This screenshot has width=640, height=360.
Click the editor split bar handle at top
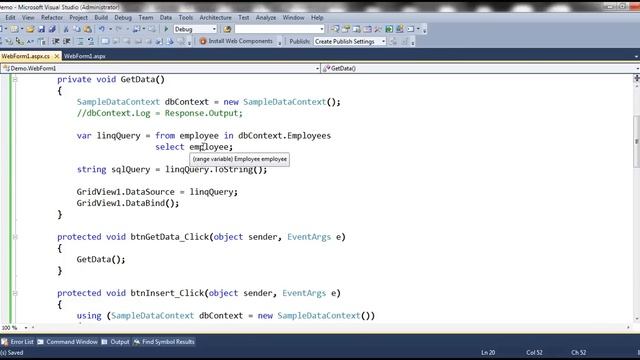pyautogui.click(x=636, y=78)
